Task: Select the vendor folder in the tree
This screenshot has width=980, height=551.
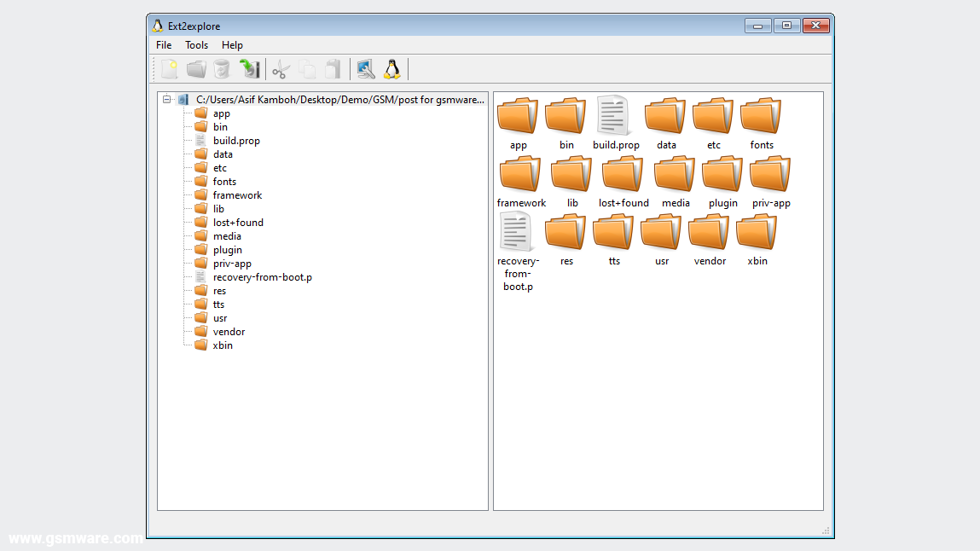Action: [x=229, y=331]
